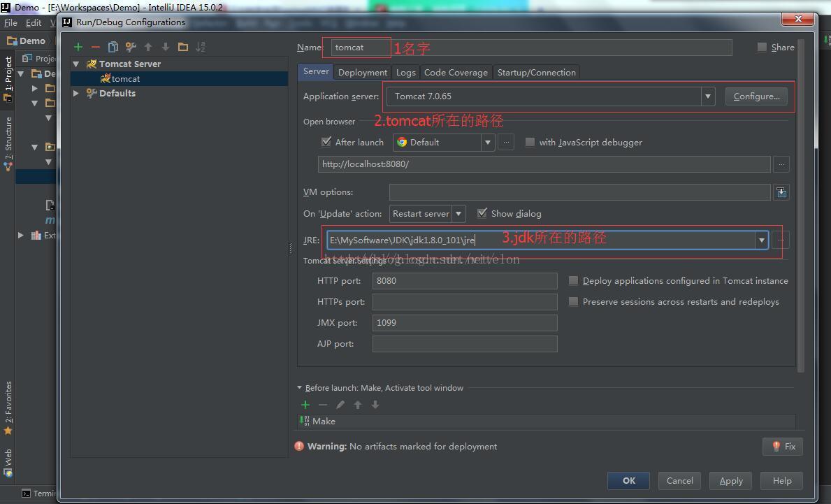Click the green plus add configuration icon
The image size is (831, 504).
[x=78, y=47]
